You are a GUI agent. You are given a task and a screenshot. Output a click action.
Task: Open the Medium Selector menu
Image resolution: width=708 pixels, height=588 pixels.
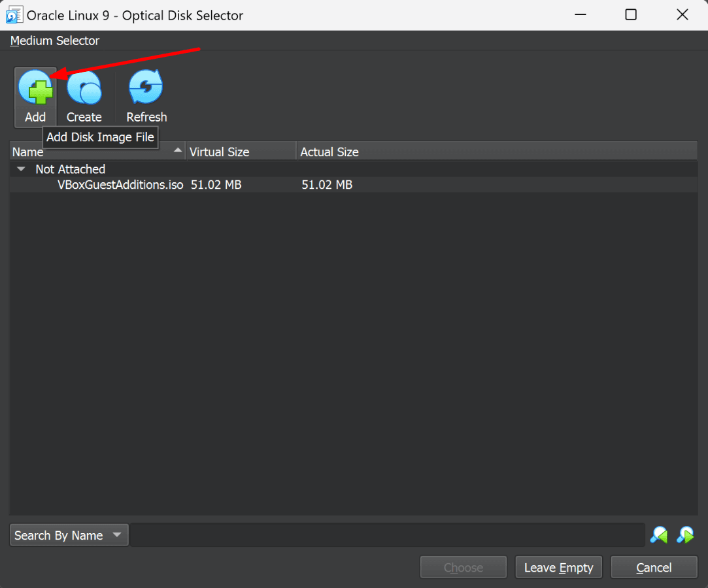[54, 40]
